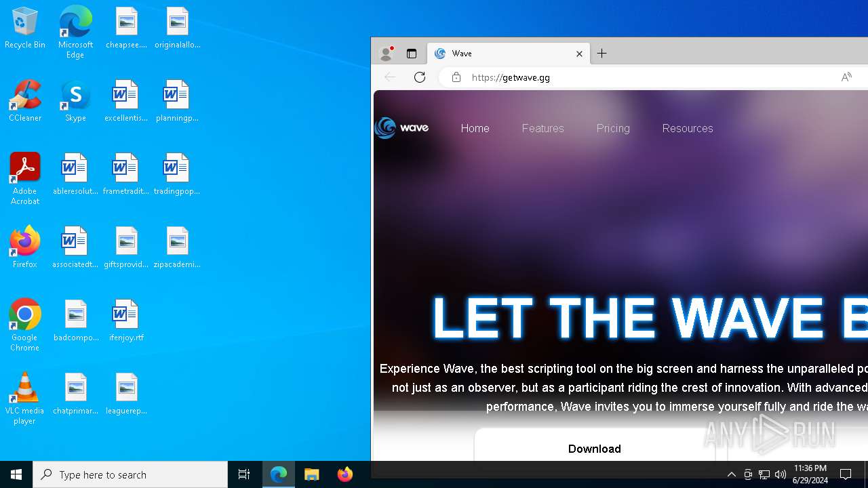Image resolution: width=868 pixels, height=488 pixels.
Task: Open the Recycle Bin desktop icon
Action: 25,28
